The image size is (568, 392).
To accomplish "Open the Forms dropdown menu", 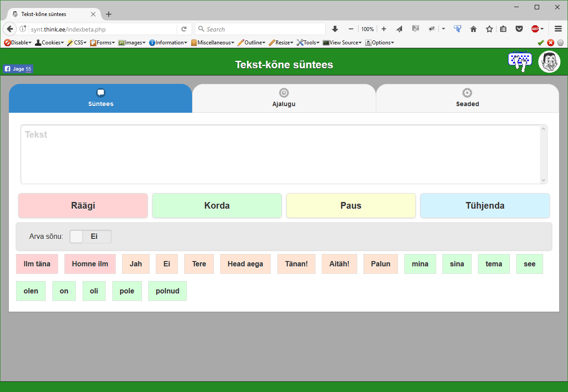I will (x=103, y=43).
